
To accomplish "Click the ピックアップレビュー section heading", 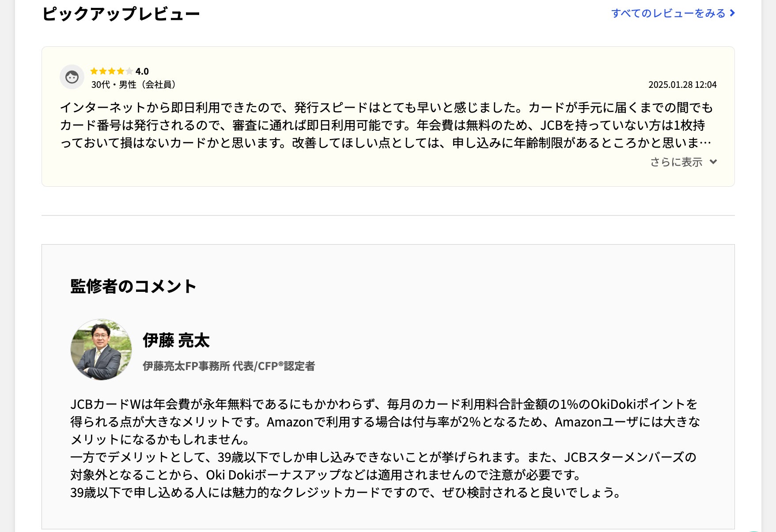I will [x=121, y=14].
